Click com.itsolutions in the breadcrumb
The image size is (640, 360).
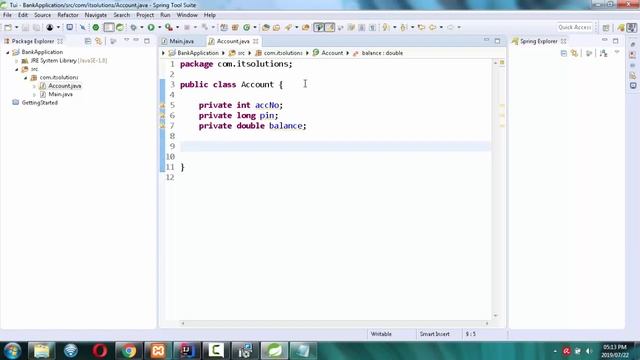pyautogui.click(x=282, y=53)
